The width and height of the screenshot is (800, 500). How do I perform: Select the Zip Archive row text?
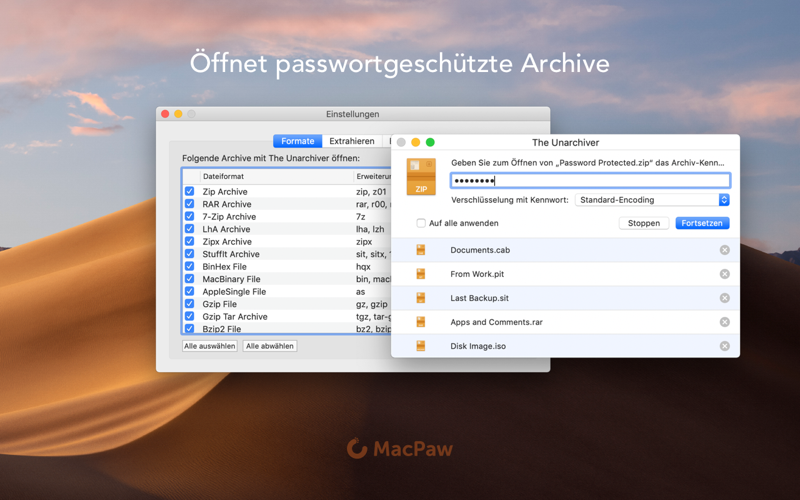pyautogui.click(x=225, y=191)
